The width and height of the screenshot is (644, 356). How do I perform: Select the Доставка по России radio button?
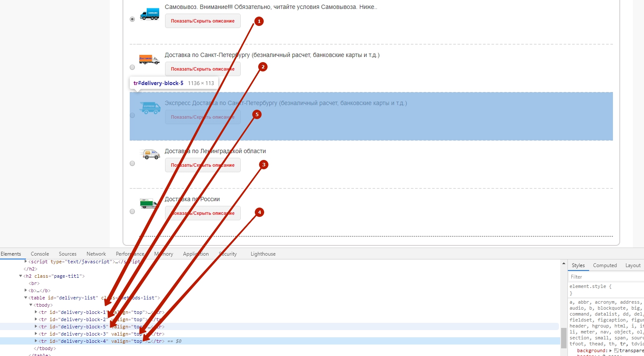point(132,211)
